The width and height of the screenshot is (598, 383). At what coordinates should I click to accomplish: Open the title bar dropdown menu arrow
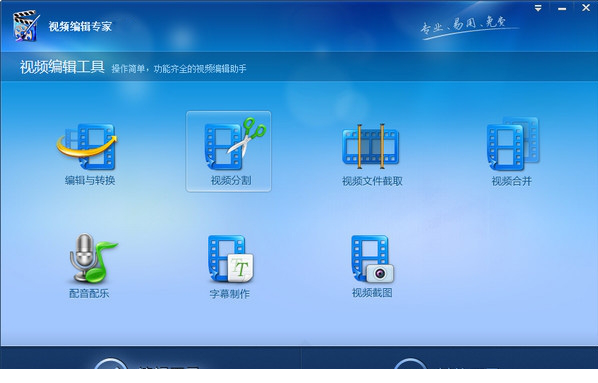coord(538,8)
